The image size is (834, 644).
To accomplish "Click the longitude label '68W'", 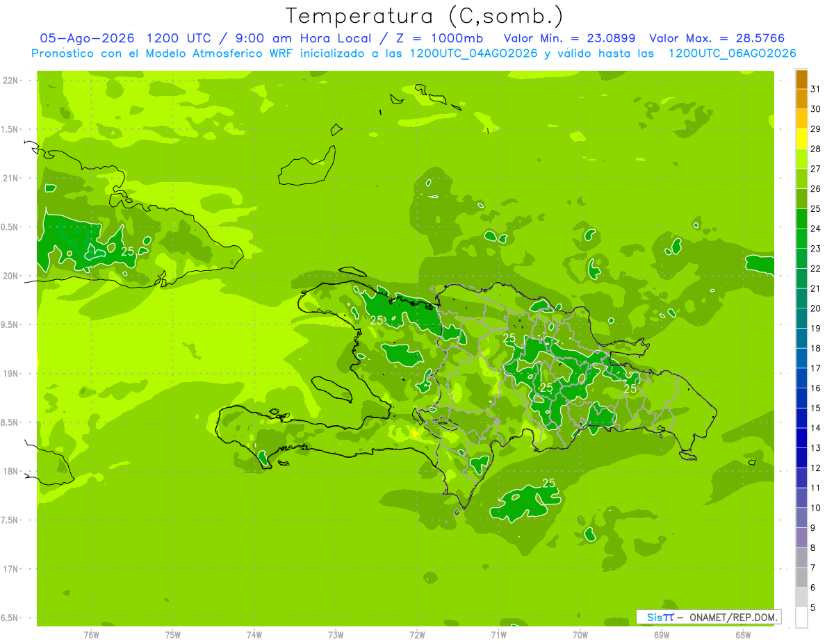I will coord(743,635).
